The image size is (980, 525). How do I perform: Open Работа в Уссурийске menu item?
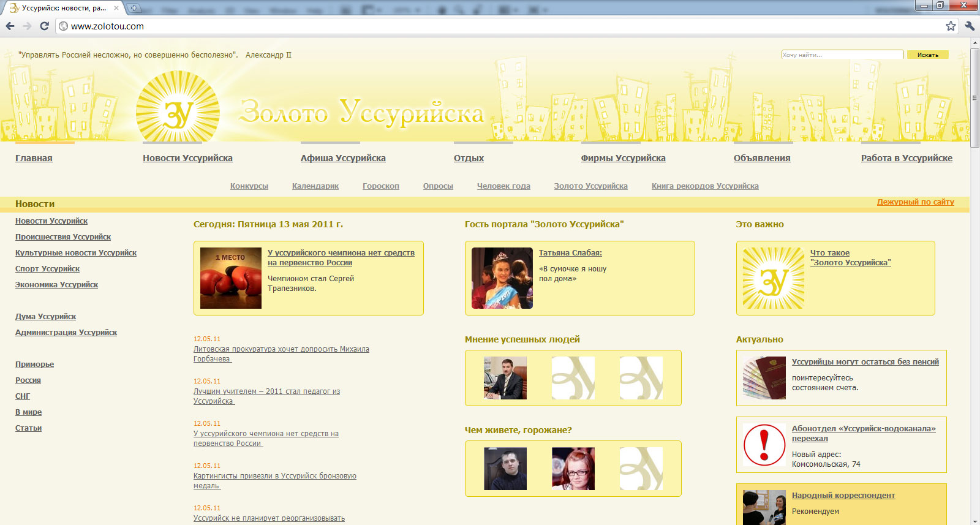907,158
